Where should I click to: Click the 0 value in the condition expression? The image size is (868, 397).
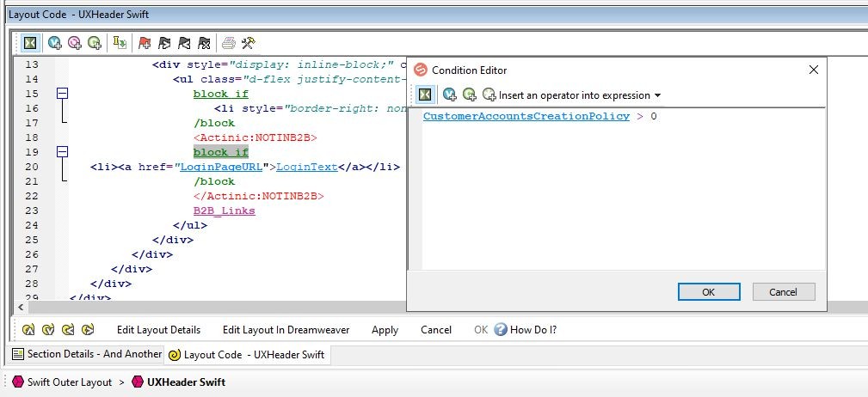point(654,116)
